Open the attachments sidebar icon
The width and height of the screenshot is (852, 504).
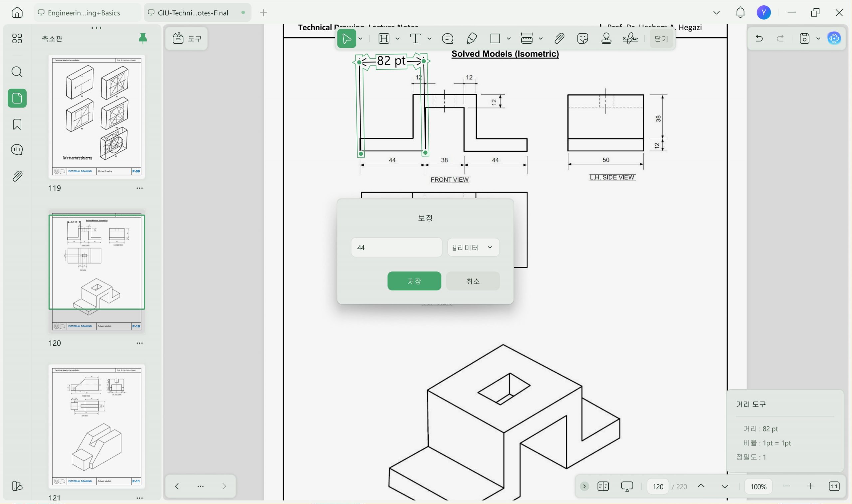(17, 176)
